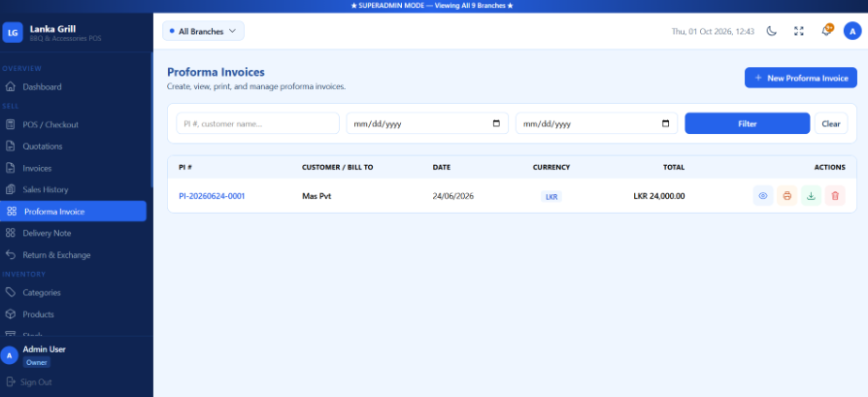Image resolution: width=868 pixels, height=397 pixels.
Task: Click the LKR 24,000.00 total cell
Action: tap(658, 196)
